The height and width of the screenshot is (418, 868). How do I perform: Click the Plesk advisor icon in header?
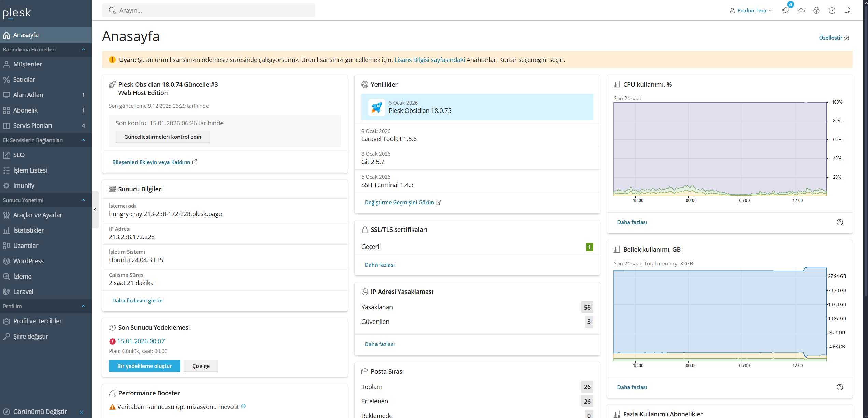pos(816,11)
